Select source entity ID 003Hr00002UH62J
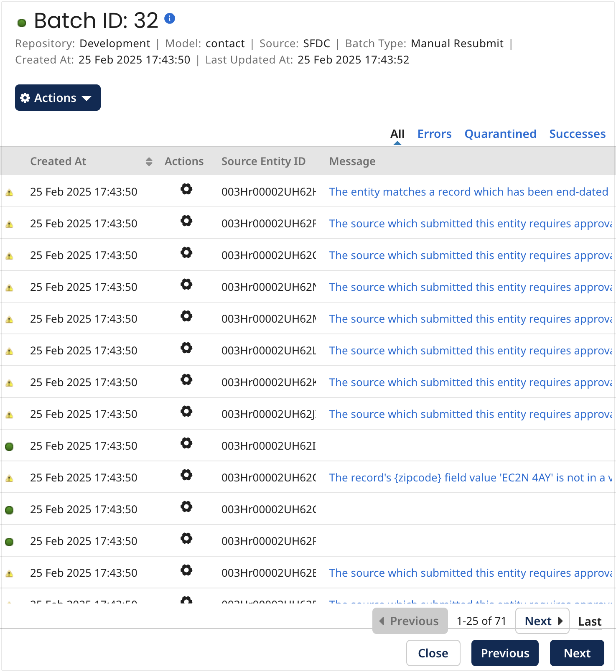 [x=269, y=414]
